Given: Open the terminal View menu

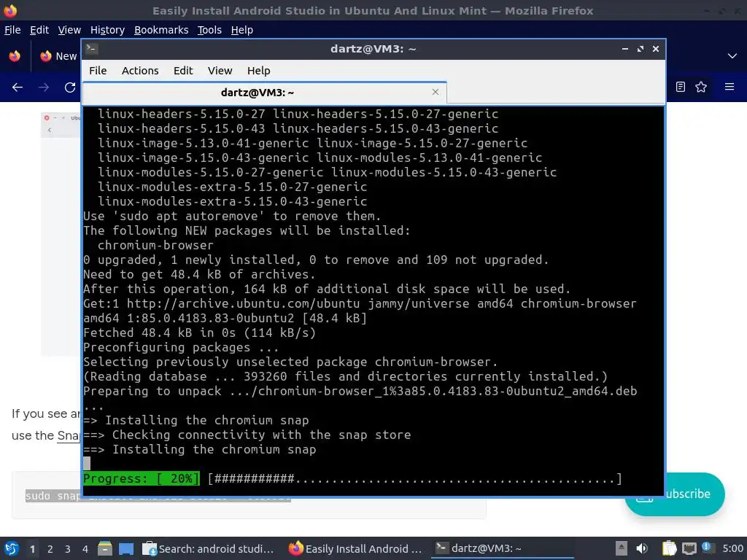Looking at the screenshot, I should point(220,71).
